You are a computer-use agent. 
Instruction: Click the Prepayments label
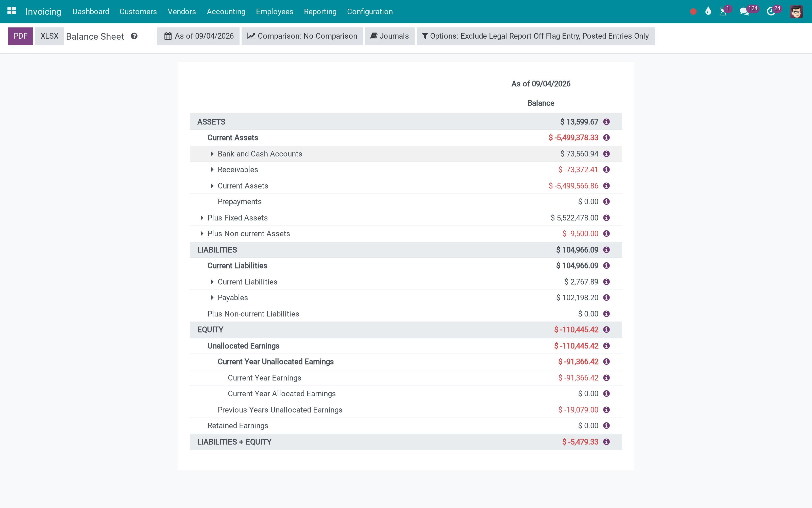[240, 202]
